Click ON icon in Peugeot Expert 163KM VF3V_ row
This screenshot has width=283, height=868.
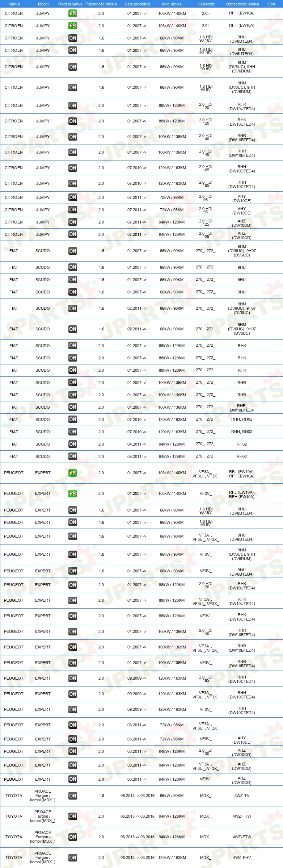pyautogui.click(x=73, y=710)
